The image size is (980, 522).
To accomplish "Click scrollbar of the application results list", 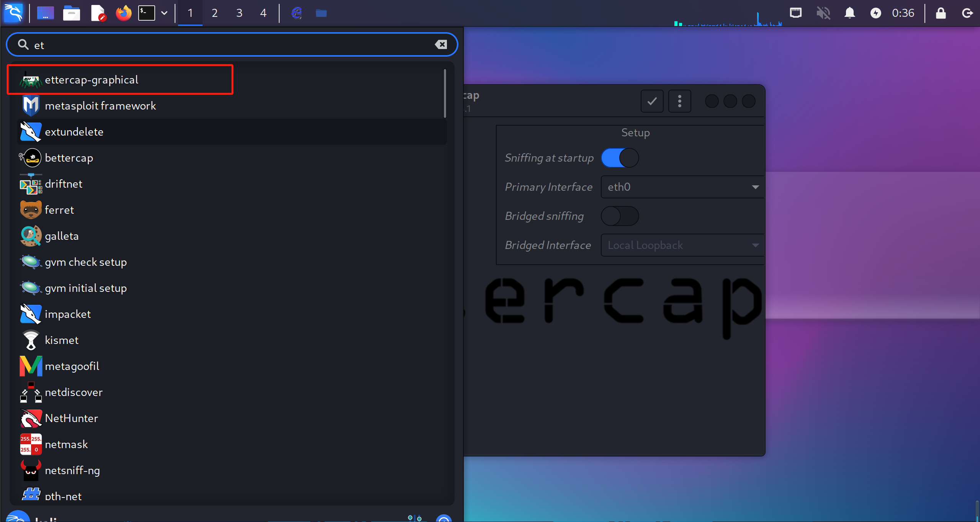I will click(445, 93).
